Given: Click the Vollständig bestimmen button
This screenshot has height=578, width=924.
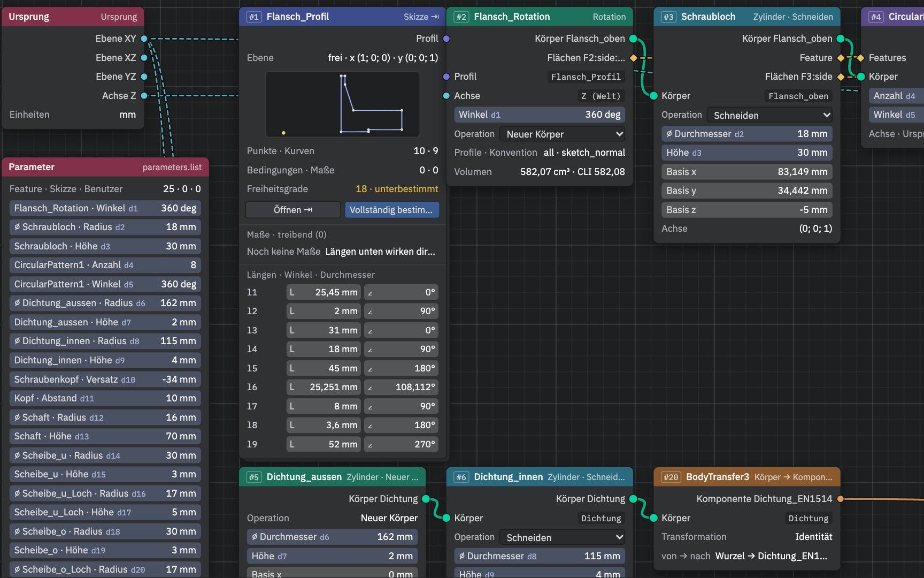Looking at the screenshot, I should coord(391,210).
